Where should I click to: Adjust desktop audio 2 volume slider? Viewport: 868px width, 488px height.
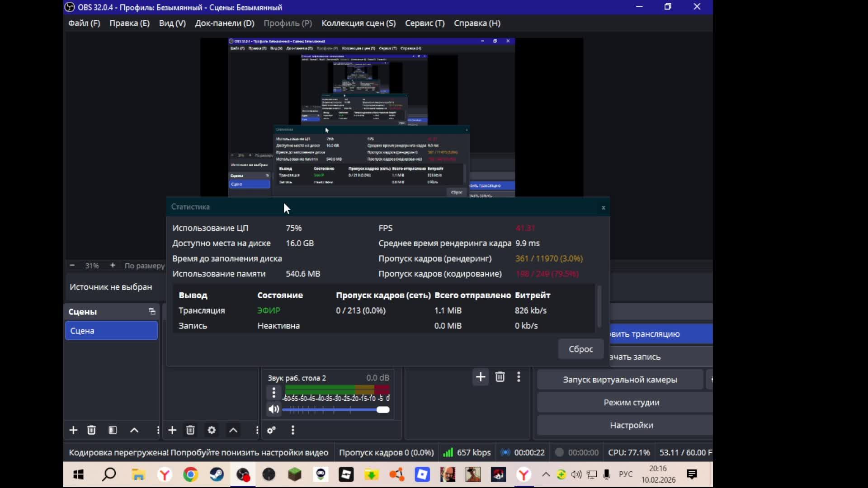[x=382, y=410]
